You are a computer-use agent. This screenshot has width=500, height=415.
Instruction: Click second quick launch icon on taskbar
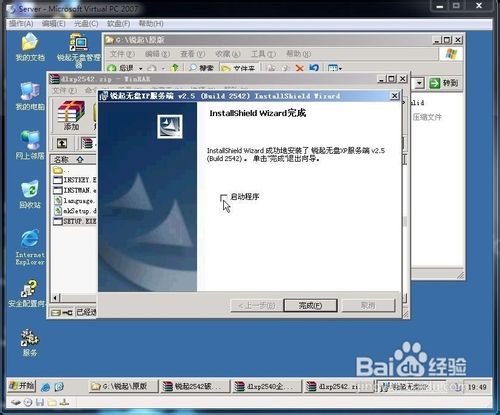click(x=59, y=387)
